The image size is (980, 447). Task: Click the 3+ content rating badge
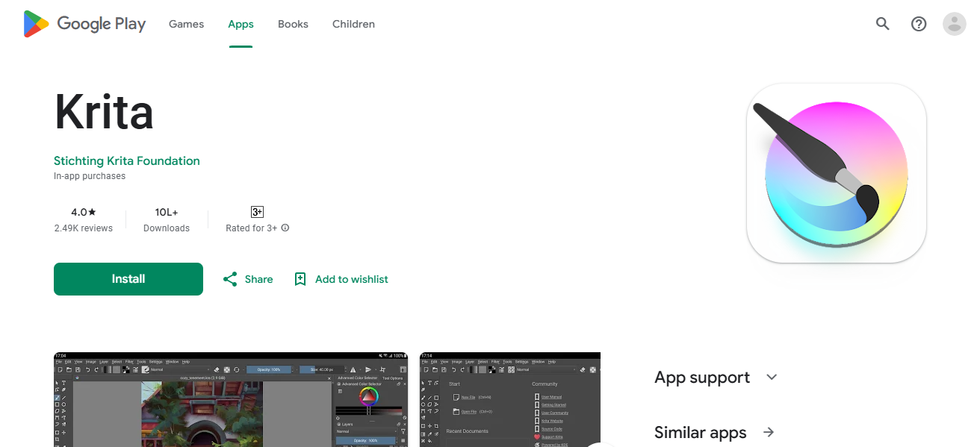click(x=257, y=212)
